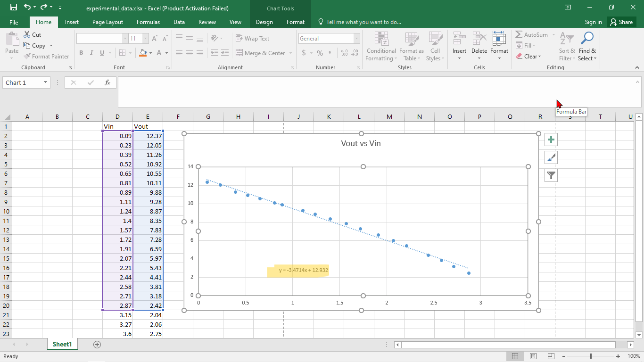
Task: Click the Share button
Action: [621, 22]
